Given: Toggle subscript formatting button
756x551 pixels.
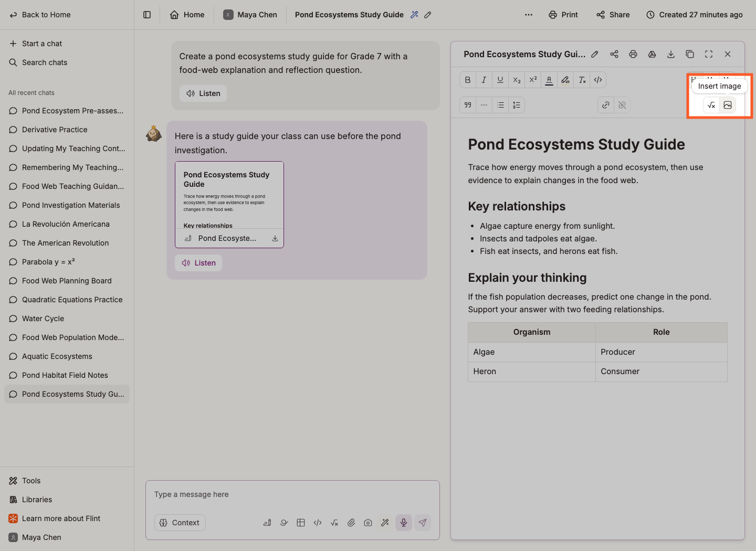Looking at the screenshot, I should [517, 80].
